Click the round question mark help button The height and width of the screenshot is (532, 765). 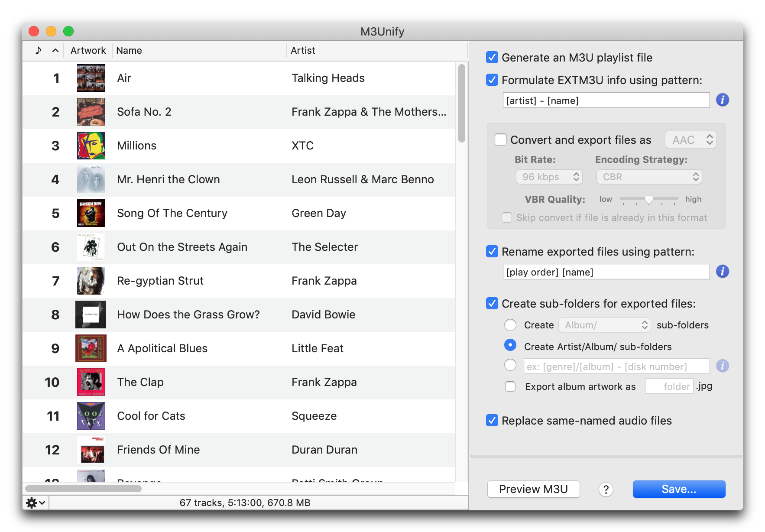(x=606, y=490)
